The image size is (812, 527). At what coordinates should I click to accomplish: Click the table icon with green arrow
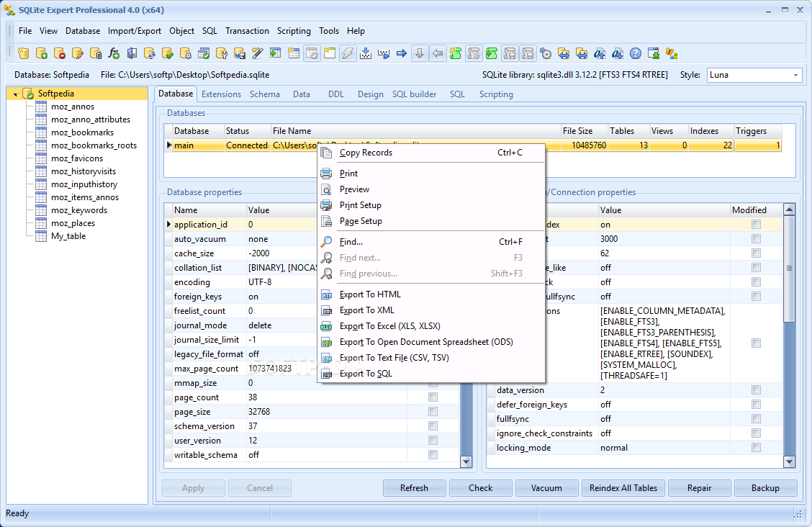click(x=276, y=53)
